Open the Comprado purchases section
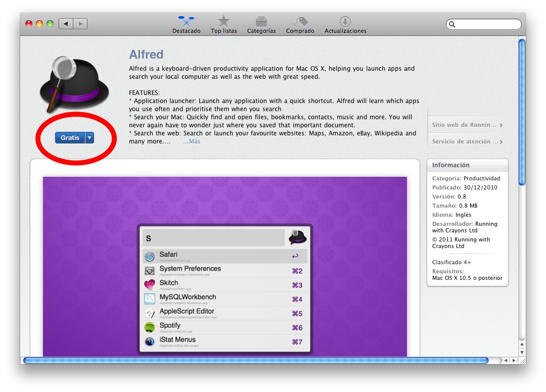Image resolution: width=546 pixels, height=392 pixels. (x=300, y=24)
